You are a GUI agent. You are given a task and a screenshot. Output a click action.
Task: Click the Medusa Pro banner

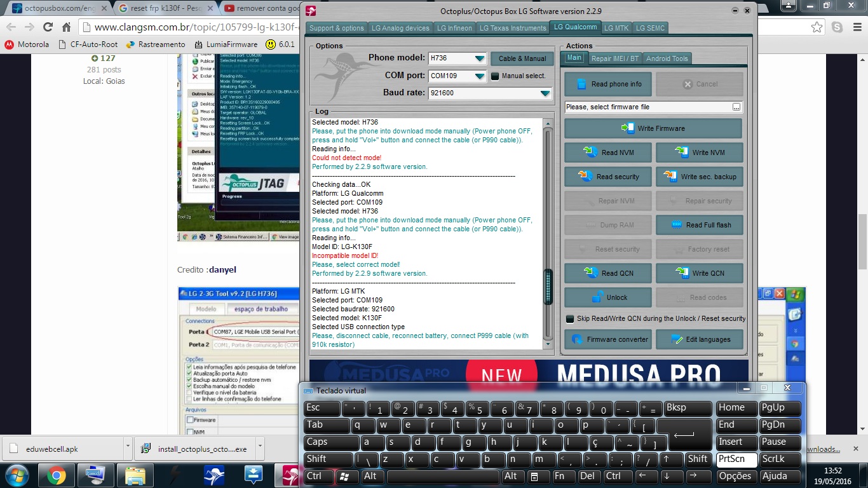(x=528, y=370)
